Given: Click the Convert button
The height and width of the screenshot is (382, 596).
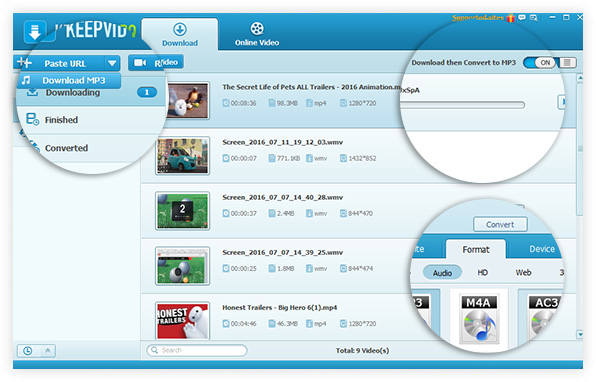Looking at the screenshot, I should (500, 224).
